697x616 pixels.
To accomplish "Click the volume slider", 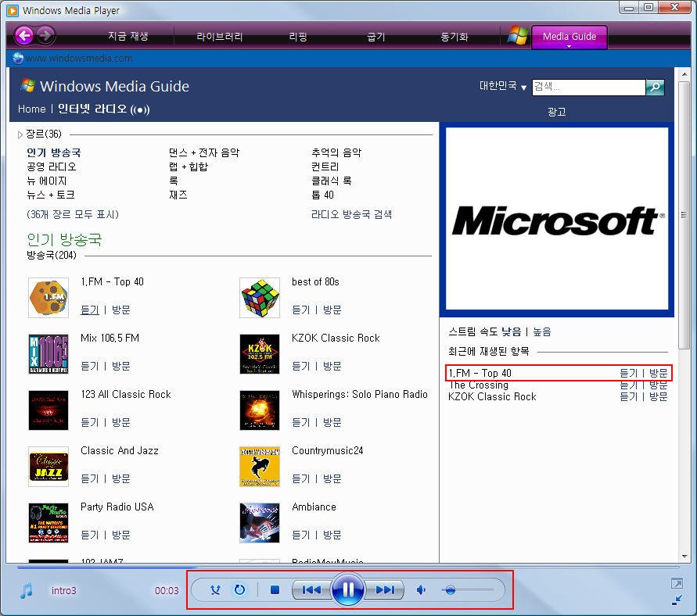I will pyautogui.click(x=469, y=590).
